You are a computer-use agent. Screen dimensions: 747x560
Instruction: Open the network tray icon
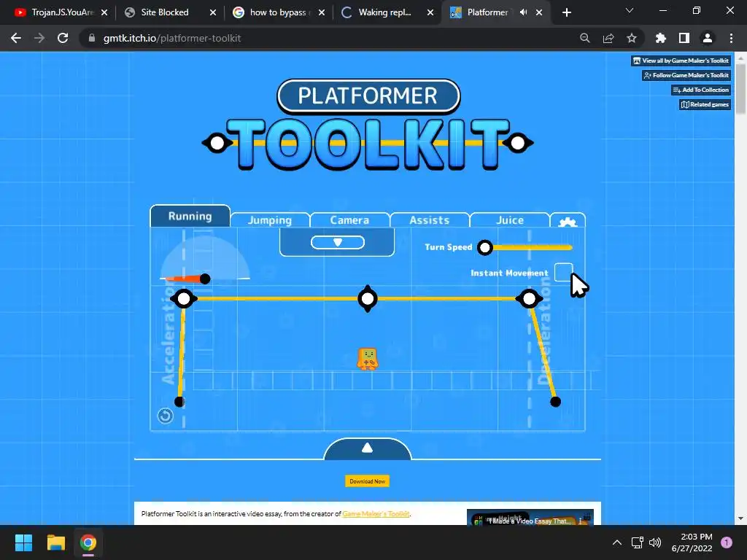click(637, 542)
